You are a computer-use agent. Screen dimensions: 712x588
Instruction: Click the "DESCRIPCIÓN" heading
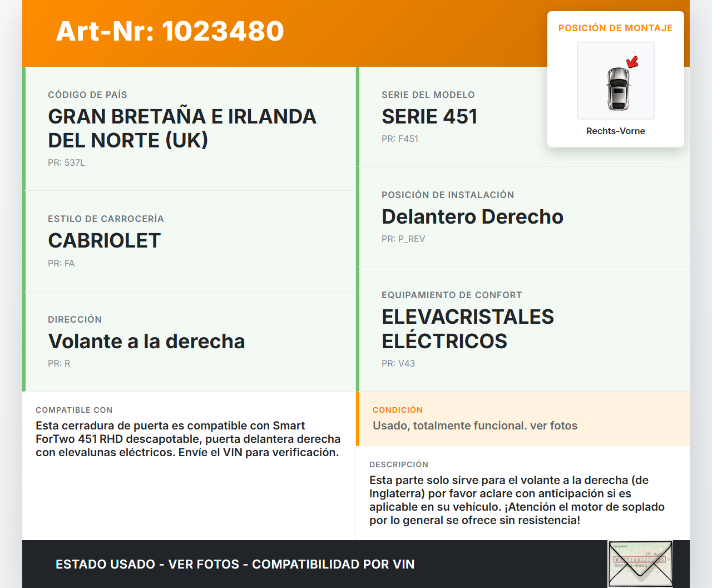pos(399,465)
